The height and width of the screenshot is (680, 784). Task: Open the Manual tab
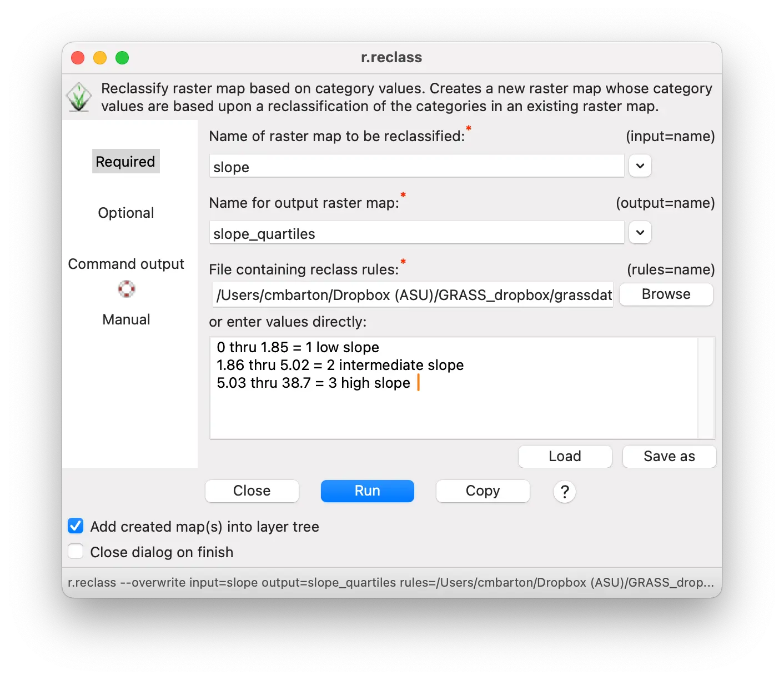(x=126, y=319)
